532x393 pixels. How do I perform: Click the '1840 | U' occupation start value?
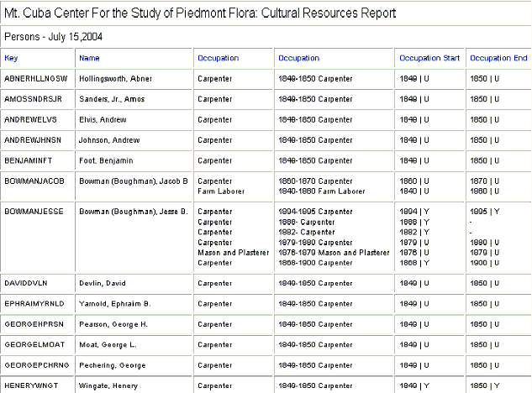click(414, 191)
